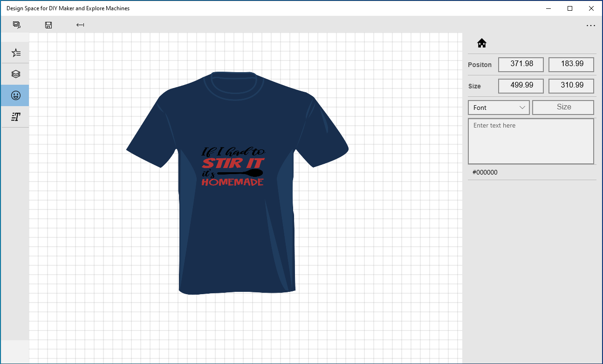Click the 'Size' label in properties
This screenshot has width=603, height=364.
pos(474,86)
